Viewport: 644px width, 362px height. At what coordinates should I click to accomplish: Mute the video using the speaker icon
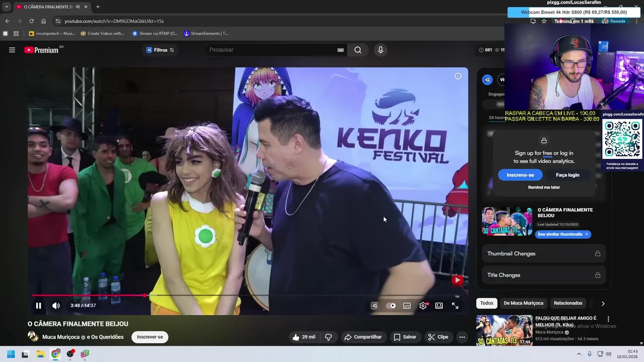(x=56, y=306)
